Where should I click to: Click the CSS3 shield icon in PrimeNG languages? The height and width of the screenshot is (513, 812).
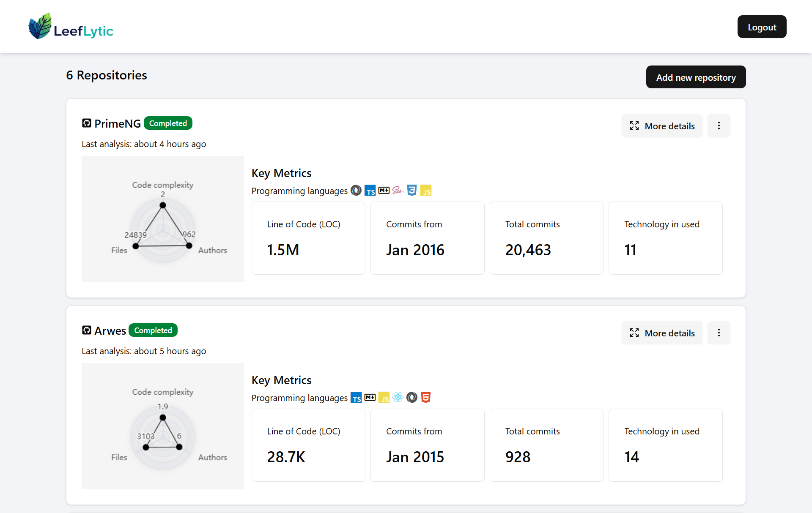click(x=412, y=191)
